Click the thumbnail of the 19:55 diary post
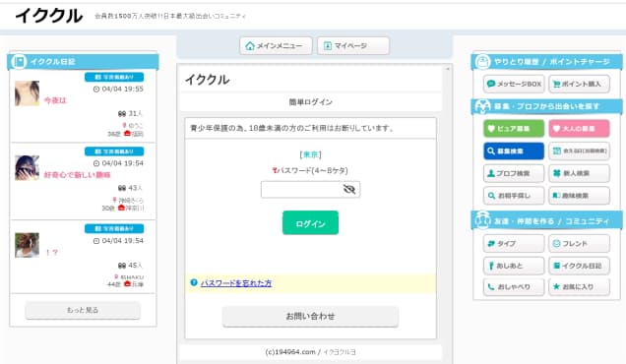Screen dimensions: 626x364 tap(28, 93)
